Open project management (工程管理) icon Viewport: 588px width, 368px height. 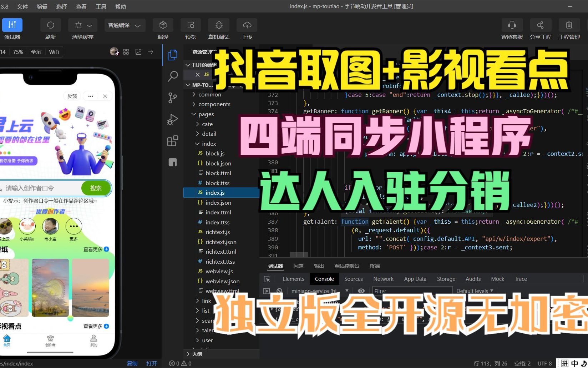(x=569, y=25)
